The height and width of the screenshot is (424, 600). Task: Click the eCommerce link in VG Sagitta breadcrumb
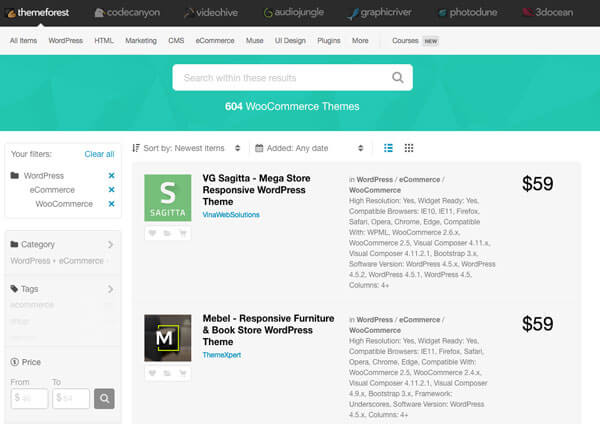pyautogui.click(x=419, y=179)
